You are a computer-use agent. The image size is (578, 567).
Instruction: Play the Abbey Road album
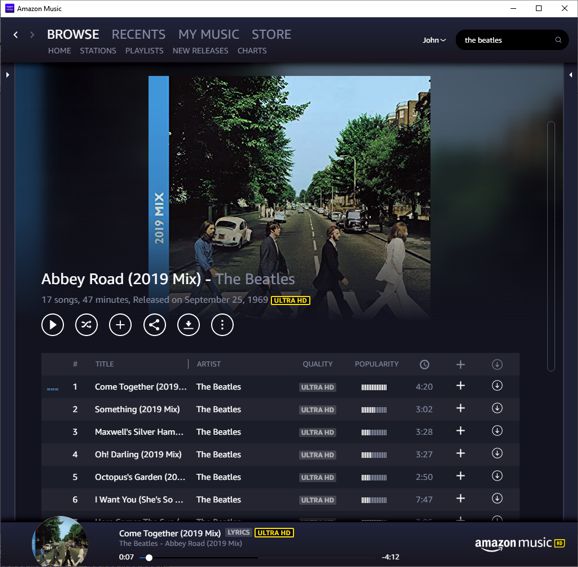(52, 325)
